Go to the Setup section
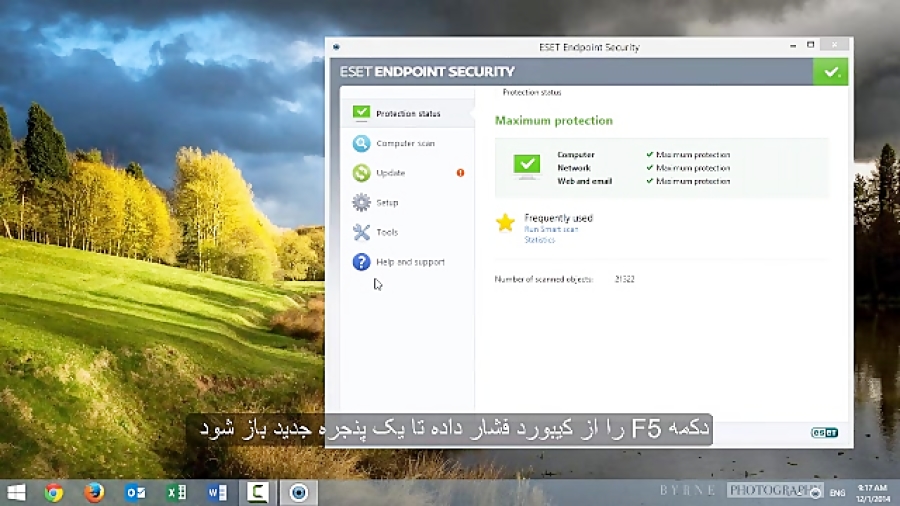 coord(387,203)
